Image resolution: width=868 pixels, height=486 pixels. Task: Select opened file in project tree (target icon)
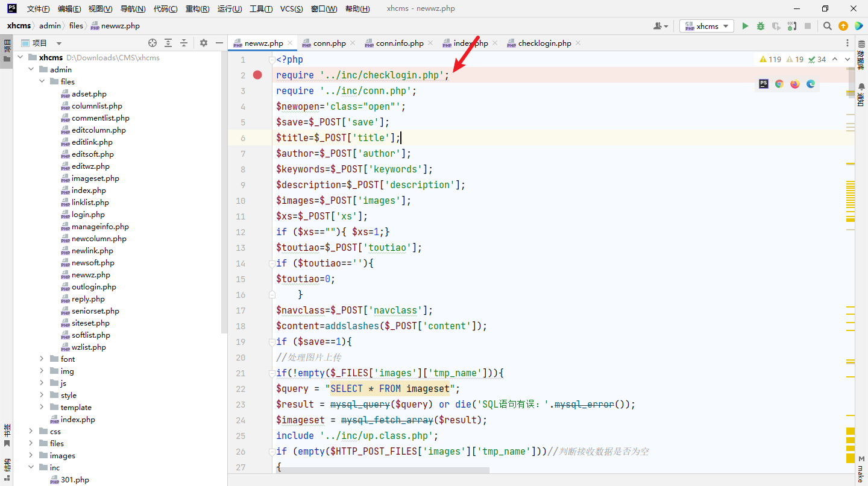153,43
